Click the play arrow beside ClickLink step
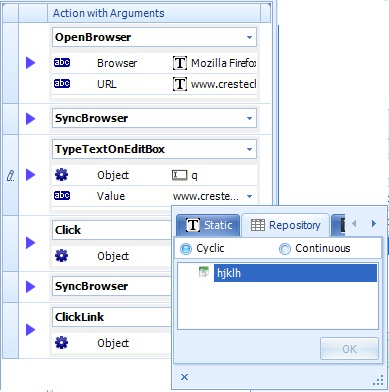Screen dimensions: 389x392 [x=30, y=330]
